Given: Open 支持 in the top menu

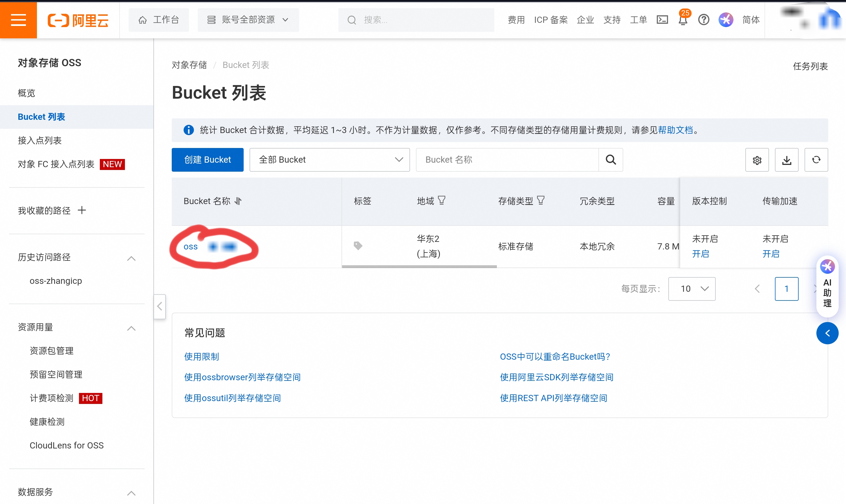Looking at the screenshot, I should (612, 20).
